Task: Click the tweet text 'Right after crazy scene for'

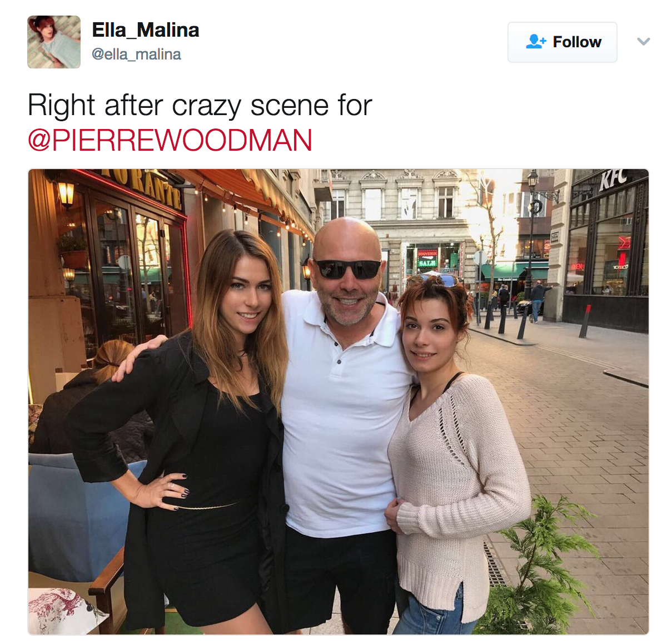Action: tap(200, 106)
